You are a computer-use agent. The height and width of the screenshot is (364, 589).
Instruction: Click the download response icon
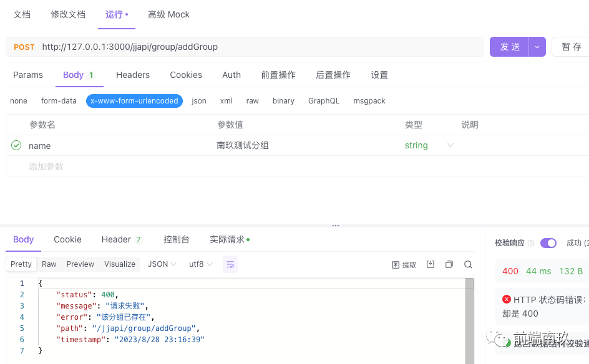click(x=431, y=264)
